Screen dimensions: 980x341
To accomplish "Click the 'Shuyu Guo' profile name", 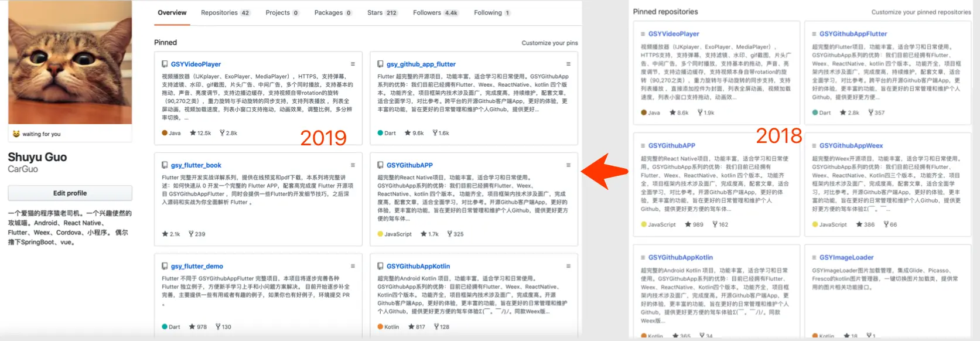I will coord(37,157).
